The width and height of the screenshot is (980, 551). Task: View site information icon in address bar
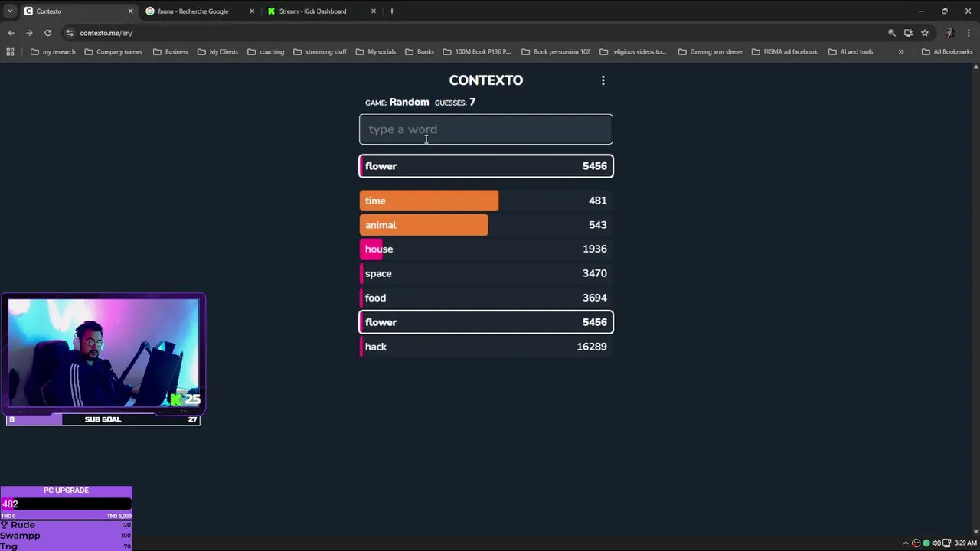click(70, 33)
